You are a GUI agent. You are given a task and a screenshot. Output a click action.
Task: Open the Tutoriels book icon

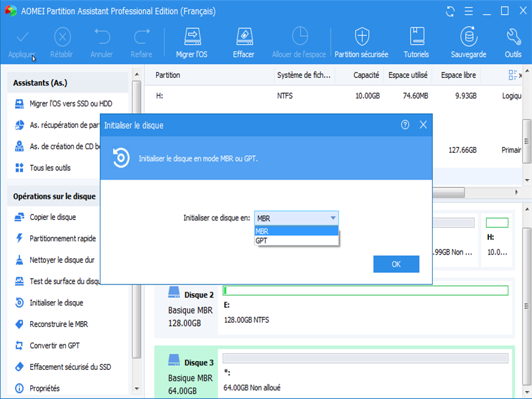[416, 41]
